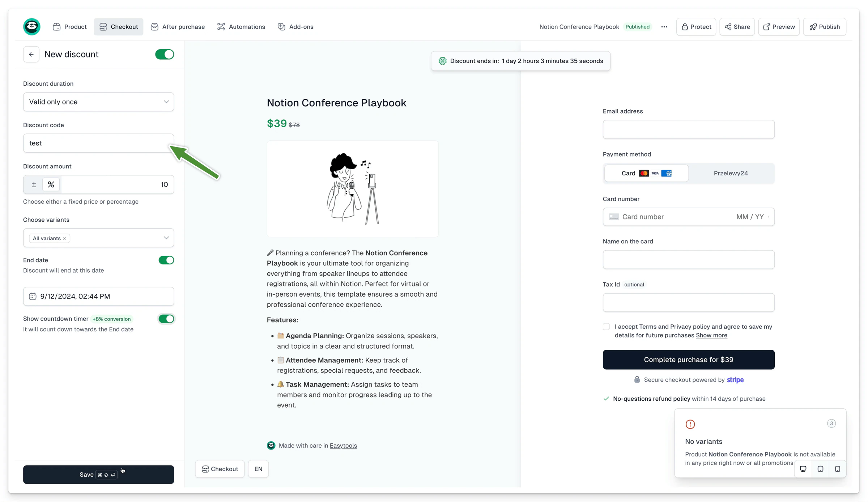Switch to the tablet preview icon
The width and height of the screenshot is (868, 502).
click(x=820, y=469)
